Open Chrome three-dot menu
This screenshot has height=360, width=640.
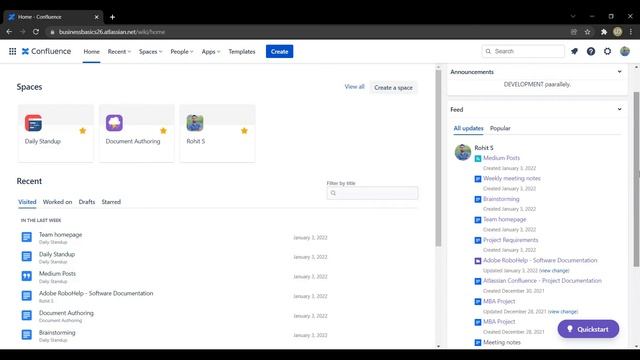click(631, 32)
